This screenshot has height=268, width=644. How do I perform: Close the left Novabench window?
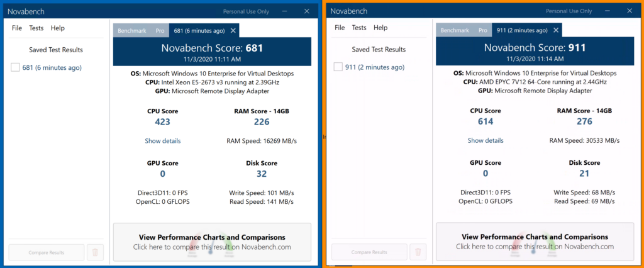point(307,11)
